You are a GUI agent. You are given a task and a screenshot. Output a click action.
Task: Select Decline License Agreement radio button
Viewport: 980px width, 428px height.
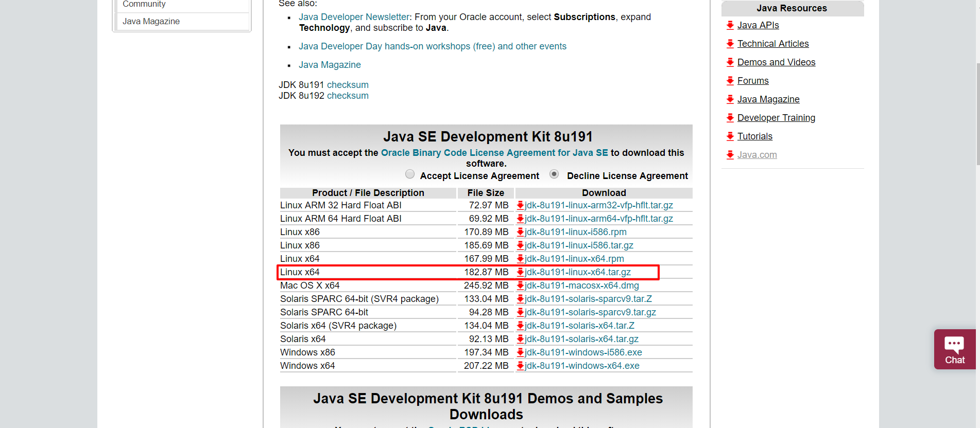pos(554,174)
